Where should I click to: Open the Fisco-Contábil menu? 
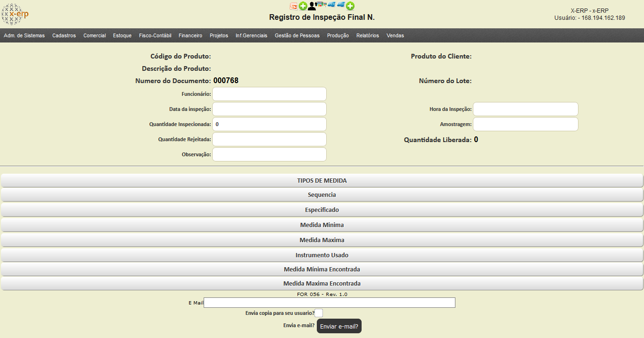tap(155, 35)
